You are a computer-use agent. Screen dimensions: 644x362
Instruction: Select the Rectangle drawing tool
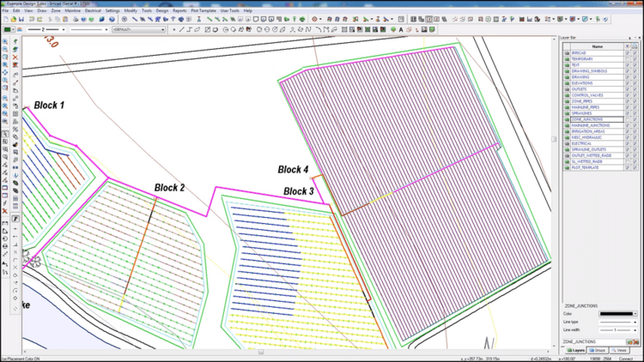[x=209, y=29]
